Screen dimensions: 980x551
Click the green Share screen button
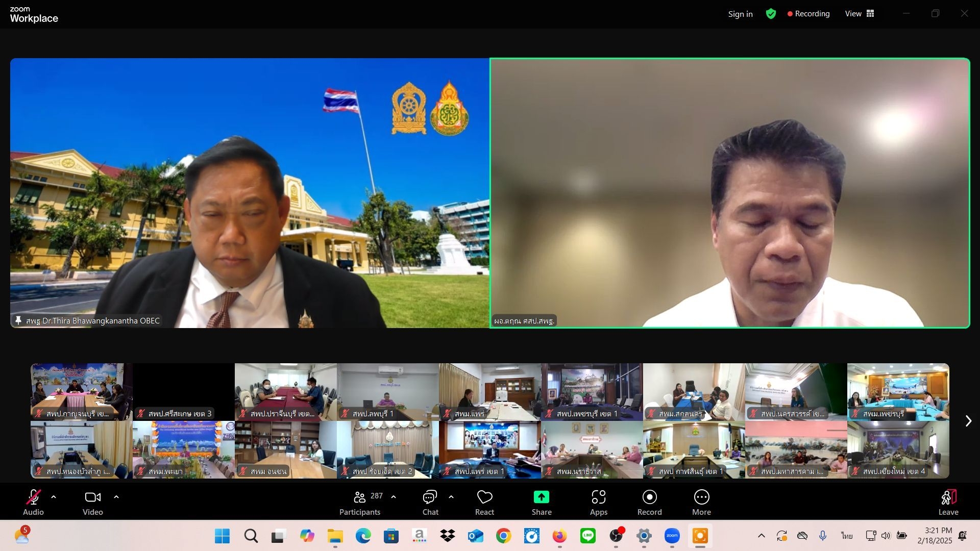541,503
